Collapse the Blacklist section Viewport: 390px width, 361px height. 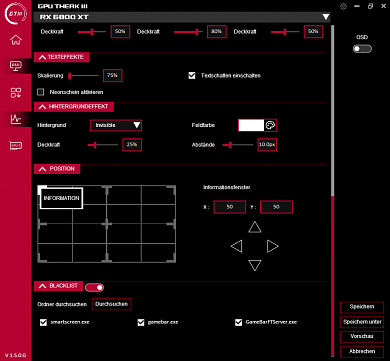click(58, 286)
